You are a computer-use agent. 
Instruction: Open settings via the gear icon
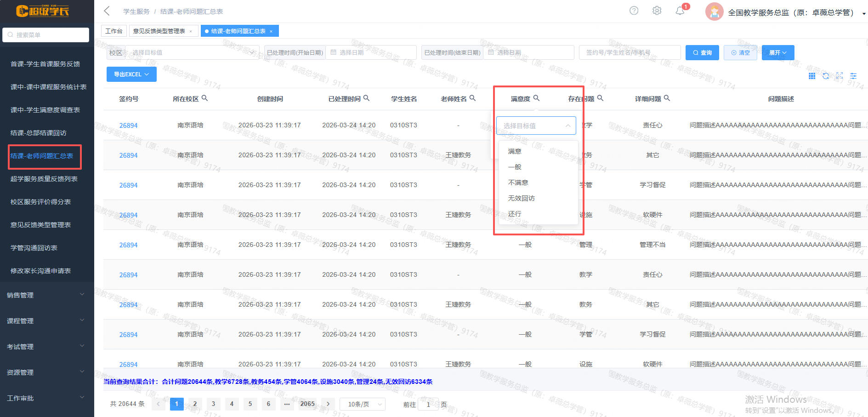point(657,11)
